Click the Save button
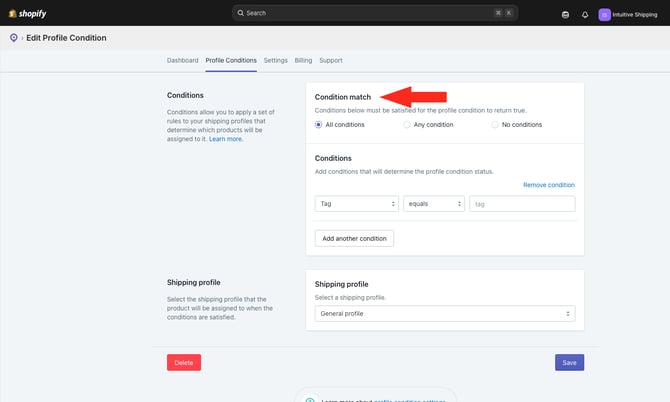This screenshot has width=670, height=402. pos(569,363)
